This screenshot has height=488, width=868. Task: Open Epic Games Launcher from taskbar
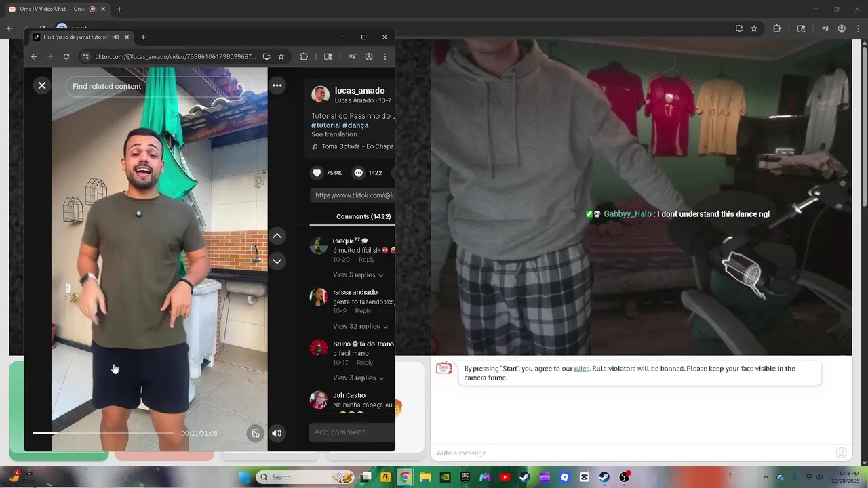click(x=465, y=477)
